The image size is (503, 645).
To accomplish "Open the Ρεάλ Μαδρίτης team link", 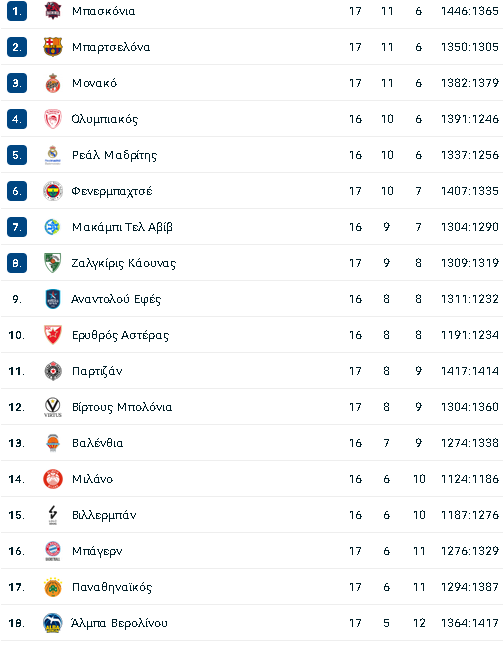I will click(x=114, y=155).
